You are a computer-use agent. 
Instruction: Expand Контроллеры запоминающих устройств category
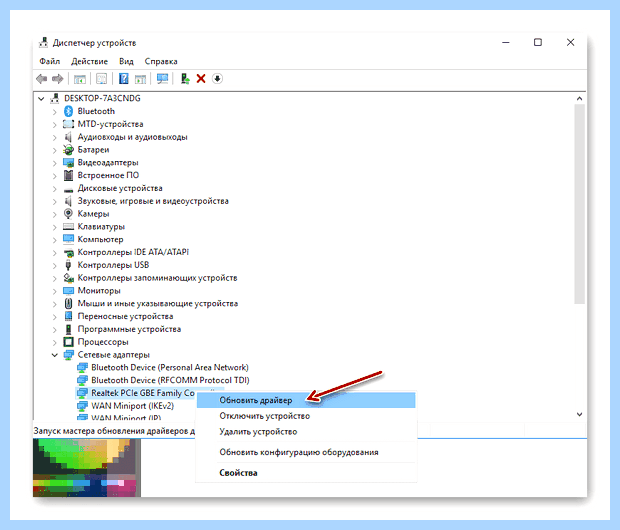pyautogui.click(x=55, y=278)
